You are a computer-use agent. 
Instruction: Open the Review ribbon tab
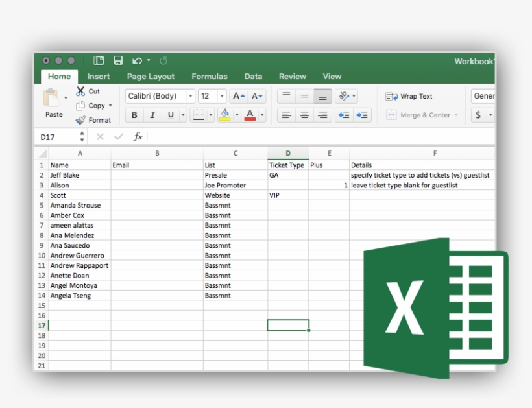tap(292, 76)
